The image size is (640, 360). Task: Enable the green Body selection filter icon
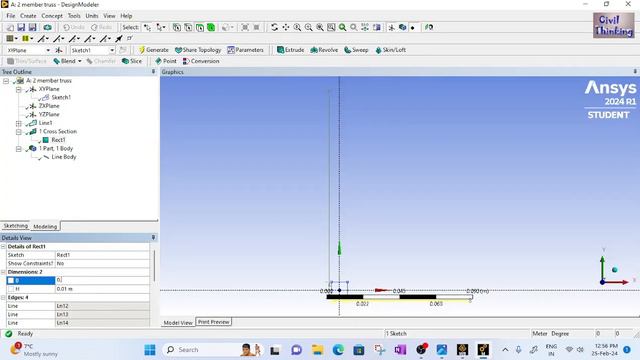click(211, 27)
